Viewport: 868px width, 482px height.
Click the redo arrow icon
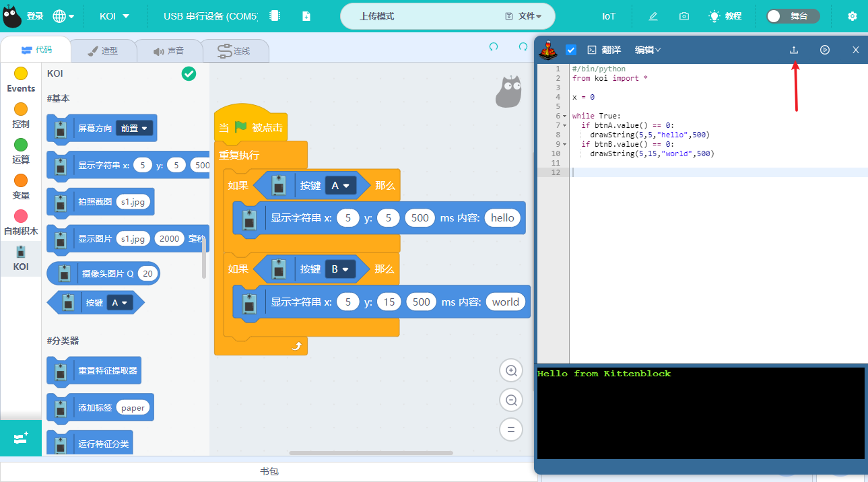(523, 46)
